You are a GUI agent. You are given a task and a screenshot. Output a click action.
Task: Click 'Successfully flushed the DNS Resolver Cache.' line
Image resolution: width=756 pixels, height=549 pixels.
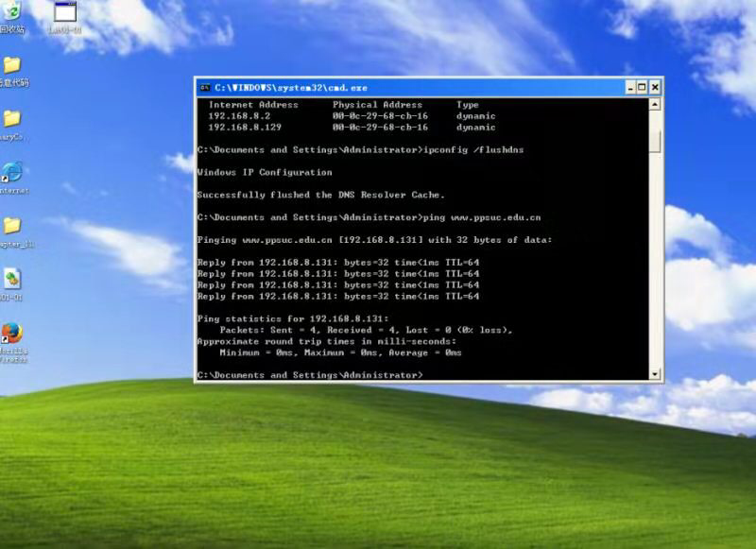320,195
